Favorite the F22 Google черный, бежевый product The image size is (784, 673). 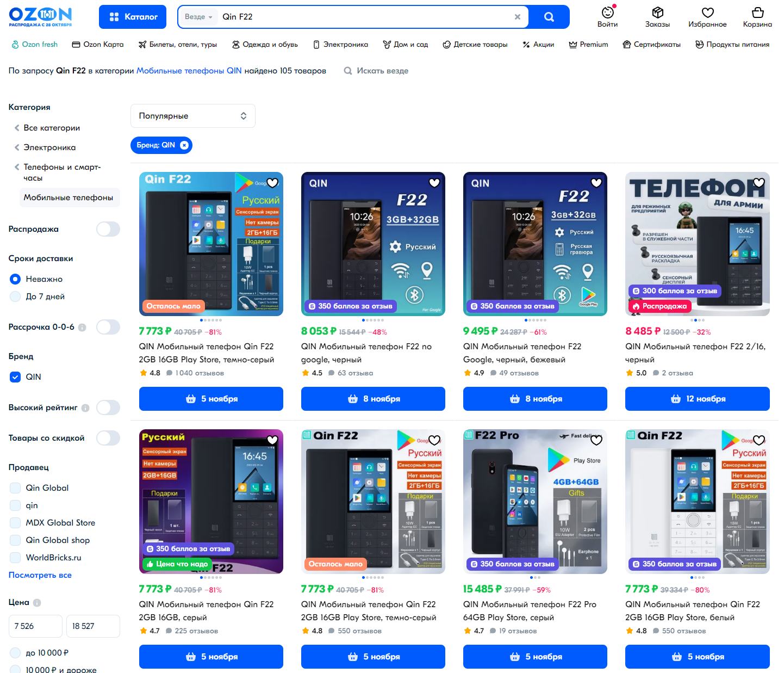coord(596,183)
